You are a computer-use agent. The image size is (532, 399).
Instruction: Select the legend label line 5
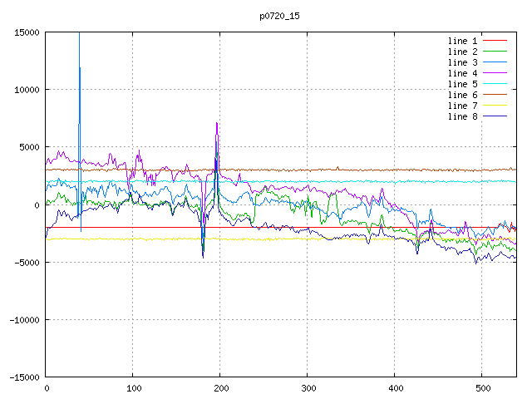[462, 84]
